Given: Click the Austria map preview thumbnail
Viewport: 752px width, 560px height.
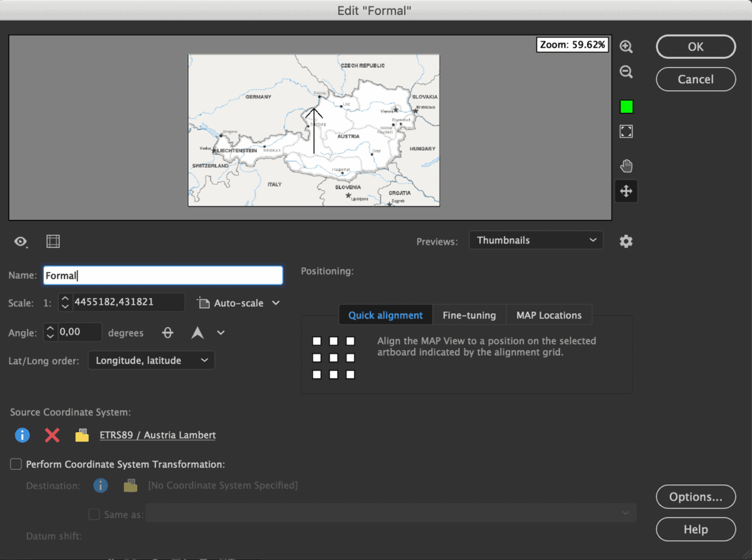Looking at the screenshot, I should click(x=314, y=130).
